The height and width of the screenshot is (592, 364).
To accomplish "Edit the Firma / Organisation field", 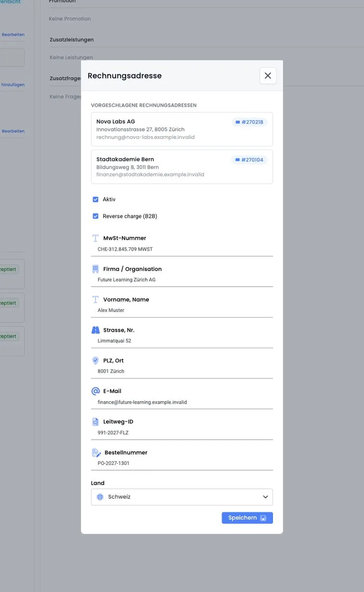I will tap(182, 280).
